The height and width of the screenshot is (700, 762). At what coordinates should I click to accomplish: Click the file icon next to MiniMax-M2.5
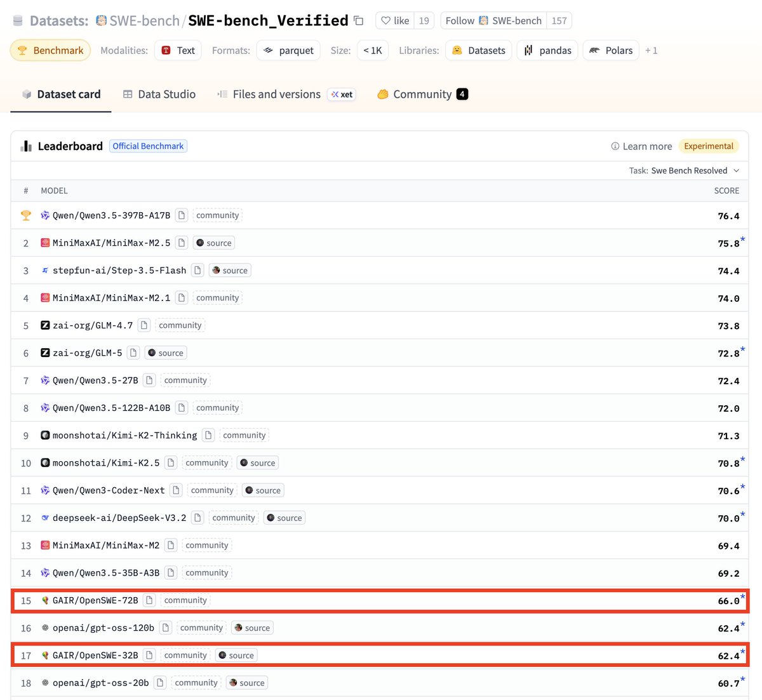click(182, 243)
